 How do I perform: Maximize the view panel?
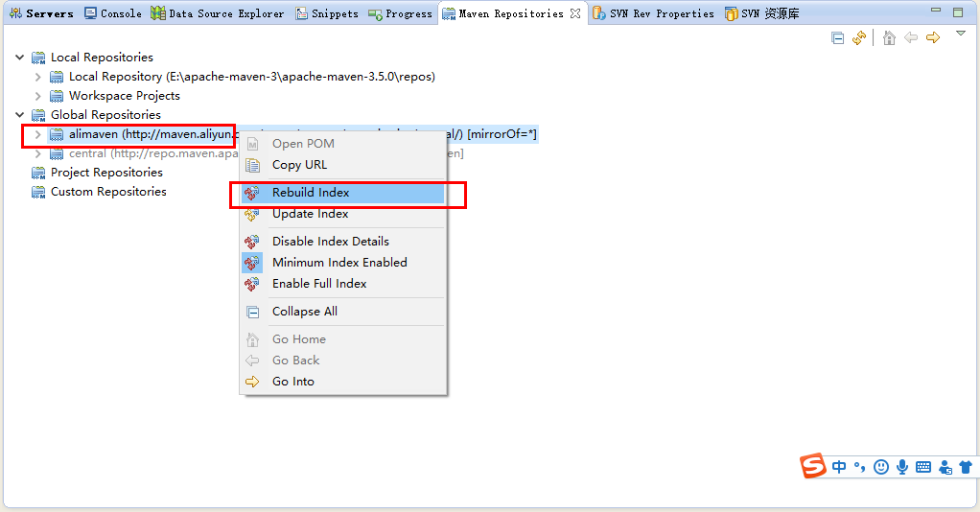point(958,12)
